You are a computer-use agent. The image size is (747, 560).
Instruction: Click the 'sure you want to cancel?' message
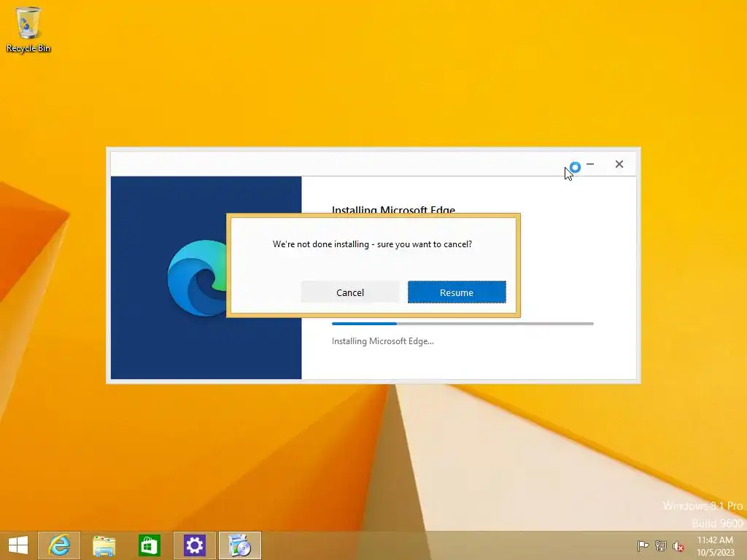click(x=372, y=244)
